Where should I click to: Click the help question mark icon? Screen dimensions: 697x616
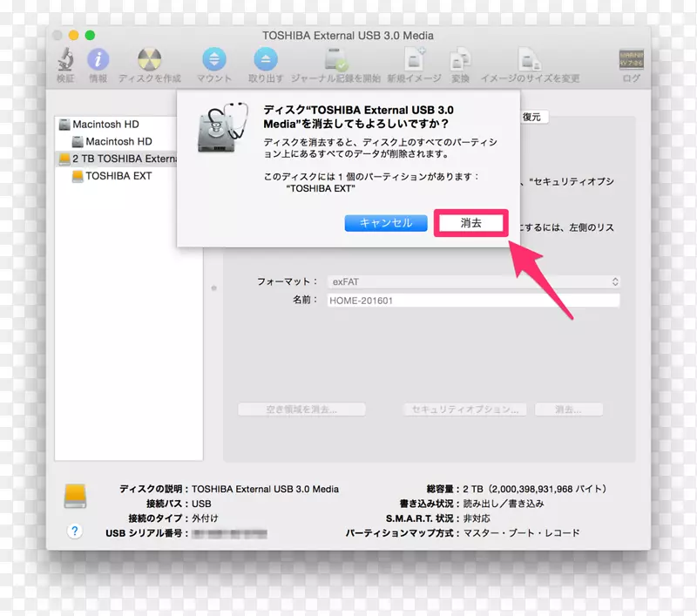(75, 531)
